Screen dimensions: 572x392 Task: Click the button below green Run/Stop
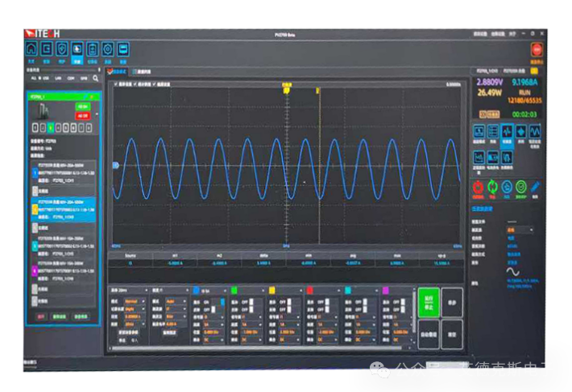tap(429, 334)
